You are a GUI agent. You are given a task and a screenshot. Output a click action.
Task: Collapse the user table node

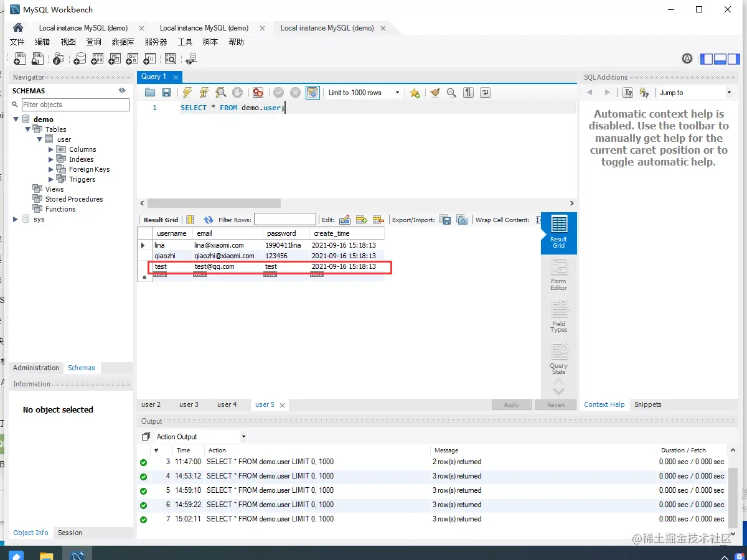coord(39,139)
